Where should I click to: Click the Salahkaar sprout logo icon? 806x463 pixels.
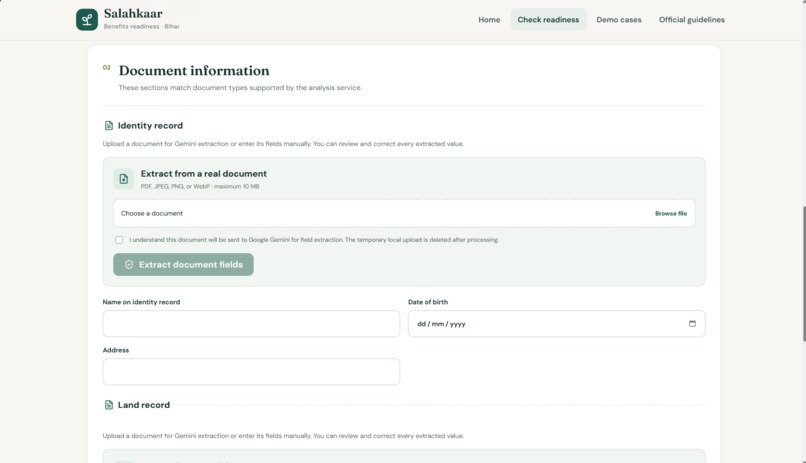[87, 20]
